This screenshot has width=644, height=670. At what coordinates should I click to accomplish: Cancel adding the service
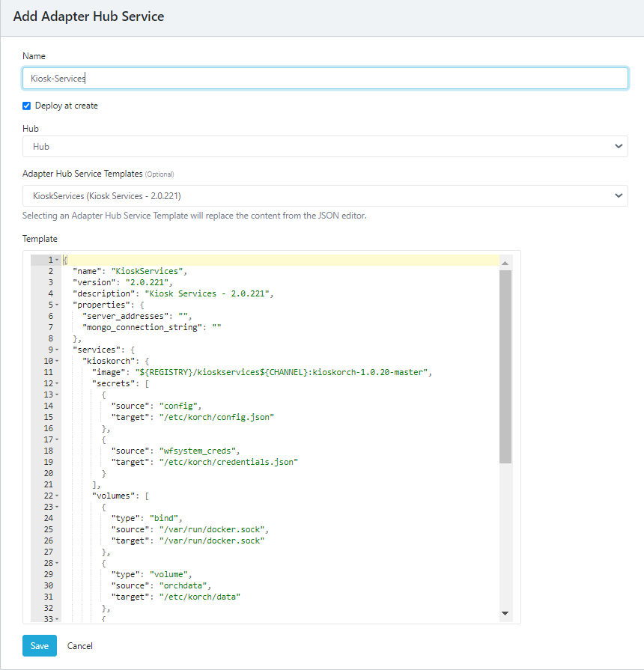80,645
